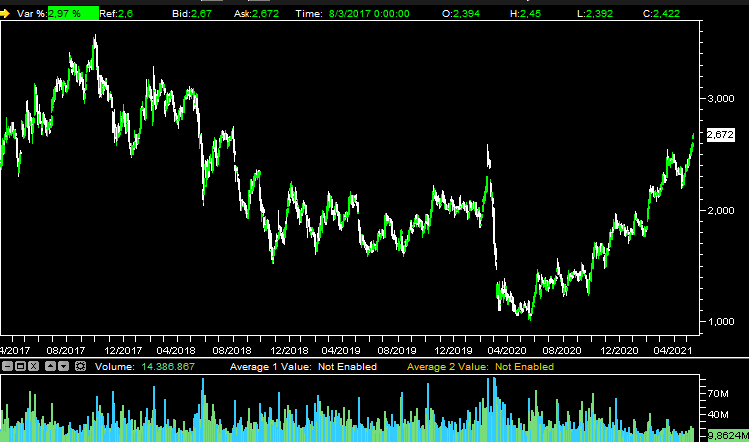This screenshot has width=749, height=442.
Task: Click the 04/2020 date axis label
Action: coord(506,350)
